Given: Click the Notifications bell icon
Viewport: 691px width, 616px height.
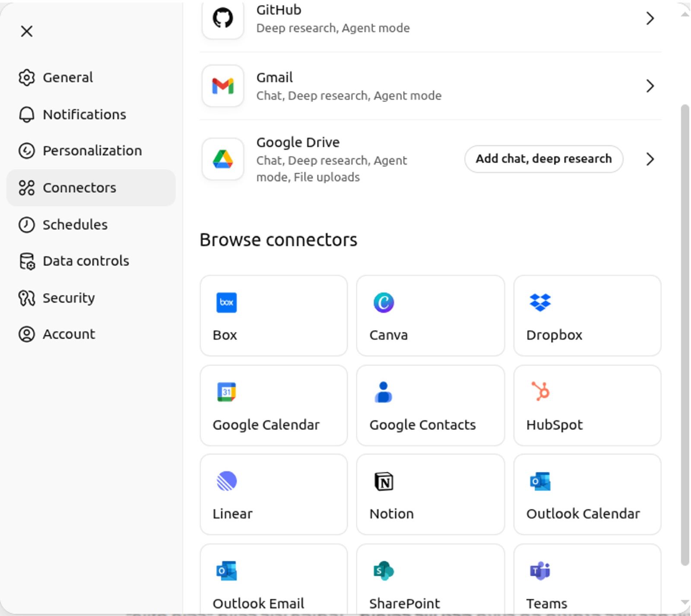Looking at the screenshot, I should pyautogui.click(x=27, y=114).
